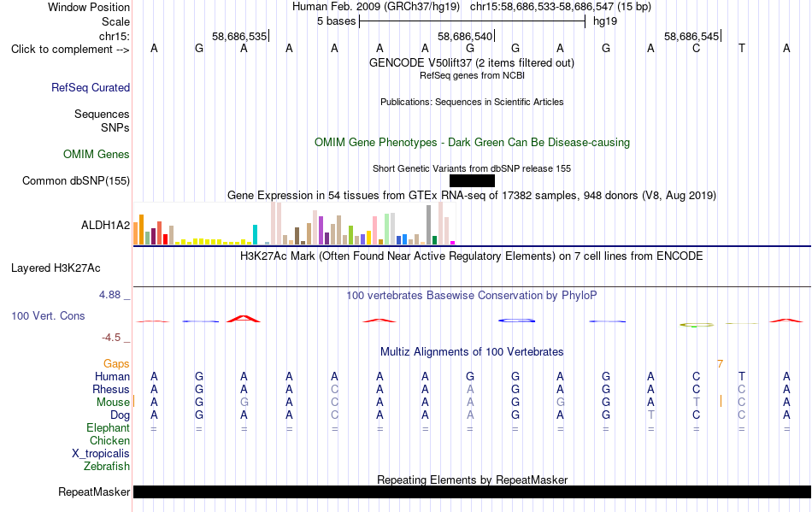
Task: Click the Gaps label in Multiz track
Action: coord(116,364)
